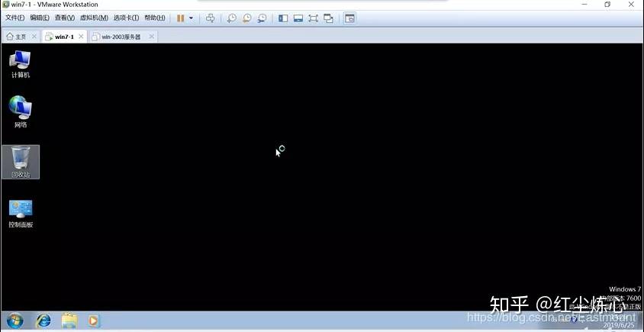This screenshot has width=644, height=332.
Task: Open the 编辑(E) menu
Action: pos(40,18)
